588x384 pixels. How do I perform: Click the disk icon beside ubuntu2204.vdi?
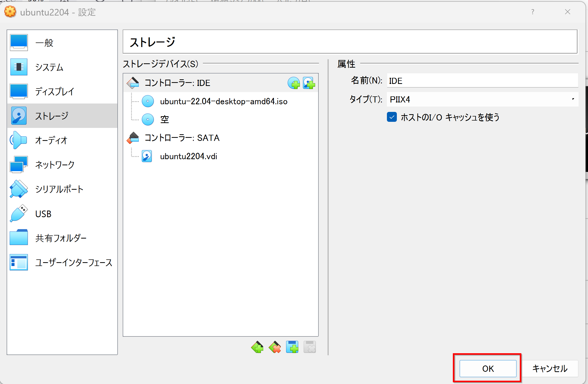click(x=147, y=156)
